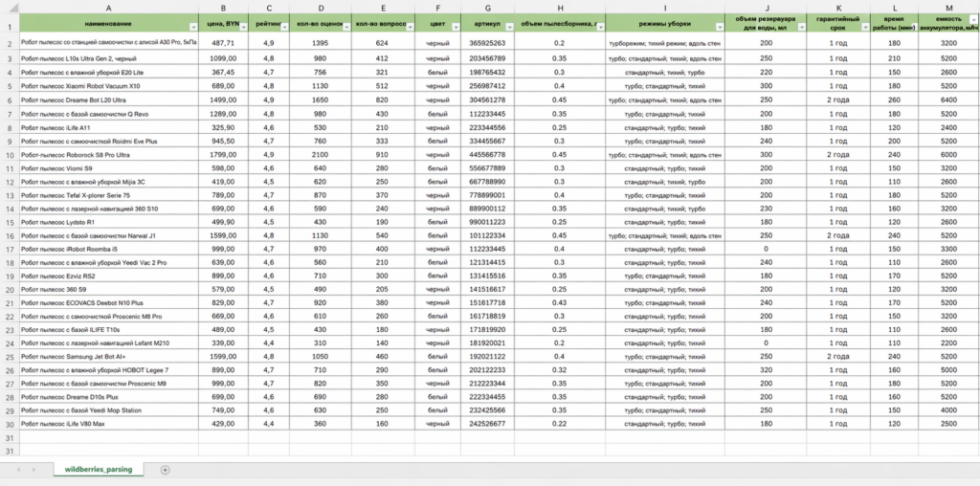Open filter dropdown for гарантийный срок column
This screenshot has height=486, width=980.
(x=865, y=28)
